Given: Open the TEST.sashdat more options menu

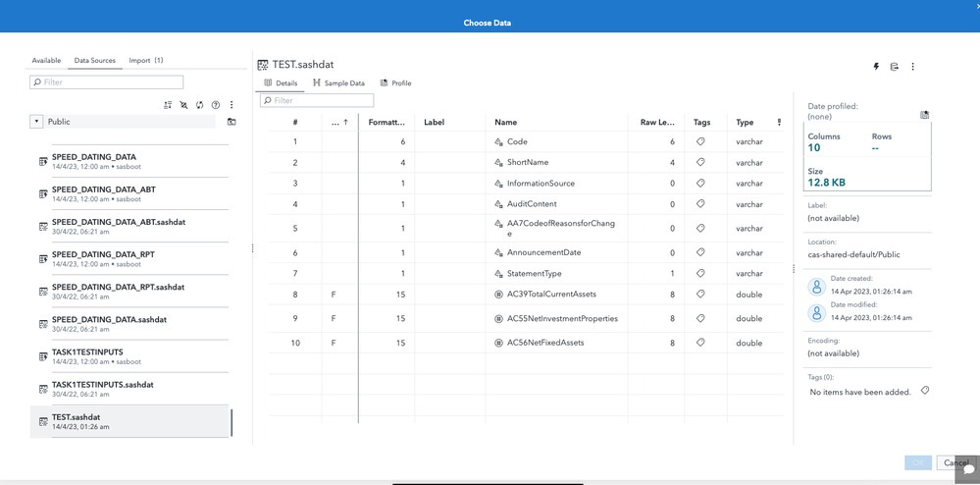Looking at the screenshot, I should tap(912, 67).
